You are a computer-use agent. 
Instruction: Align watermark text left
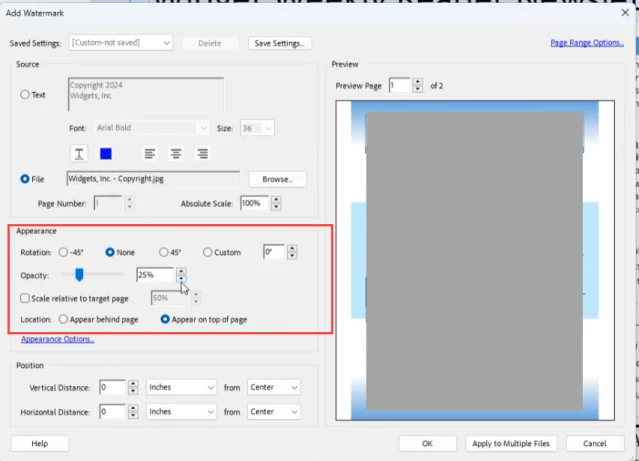pos(150,154)
